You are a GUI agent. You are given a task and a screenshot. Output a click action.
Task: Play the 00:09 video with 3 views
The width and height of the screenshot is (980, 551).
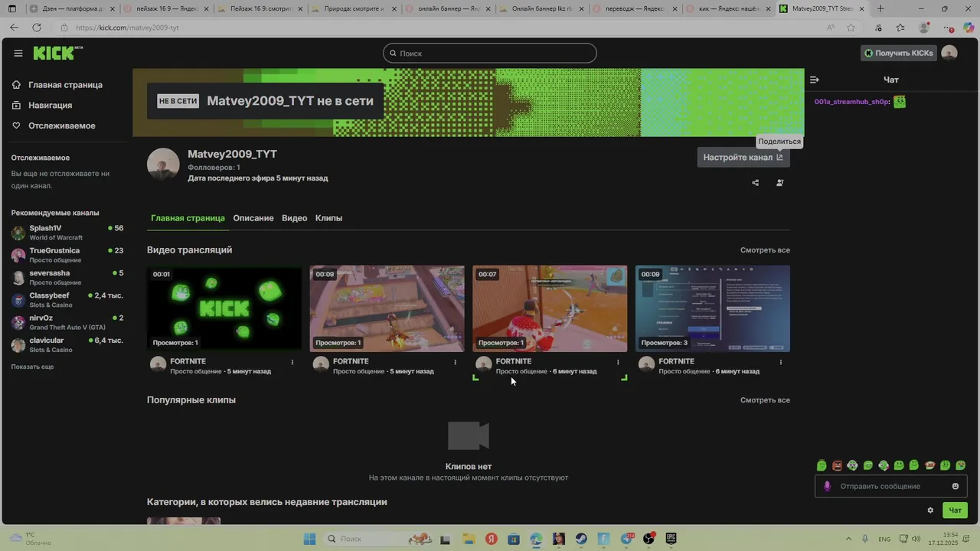(713, 308)
